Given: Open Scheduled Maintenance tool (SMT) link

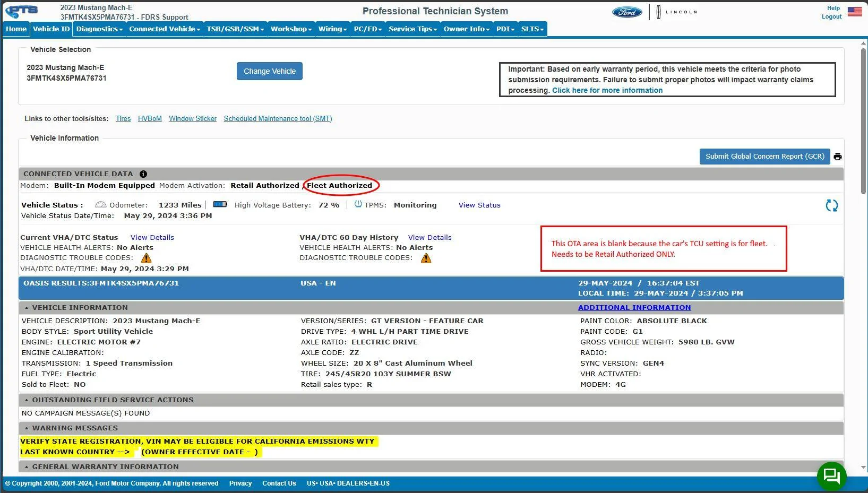Looking at the screenshot, I should [278, 119].
